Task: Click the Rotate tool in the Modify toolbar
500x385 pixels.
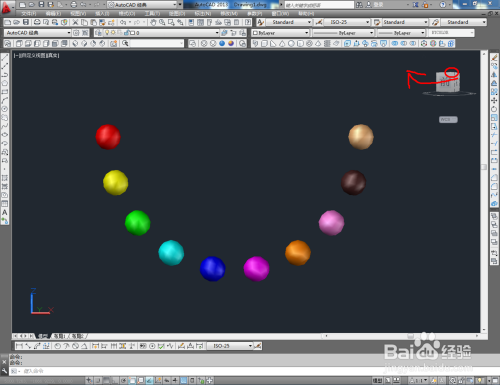Action: [494, 109]
